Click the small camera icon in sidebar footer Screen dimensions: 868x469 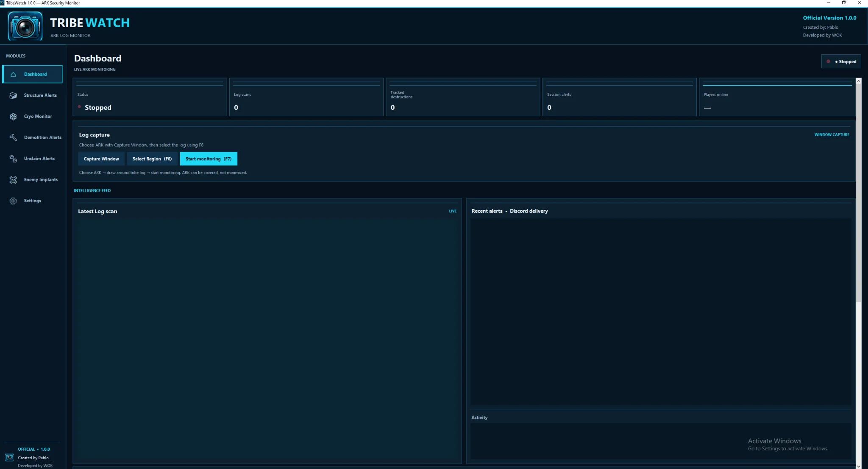coord(9,457)
